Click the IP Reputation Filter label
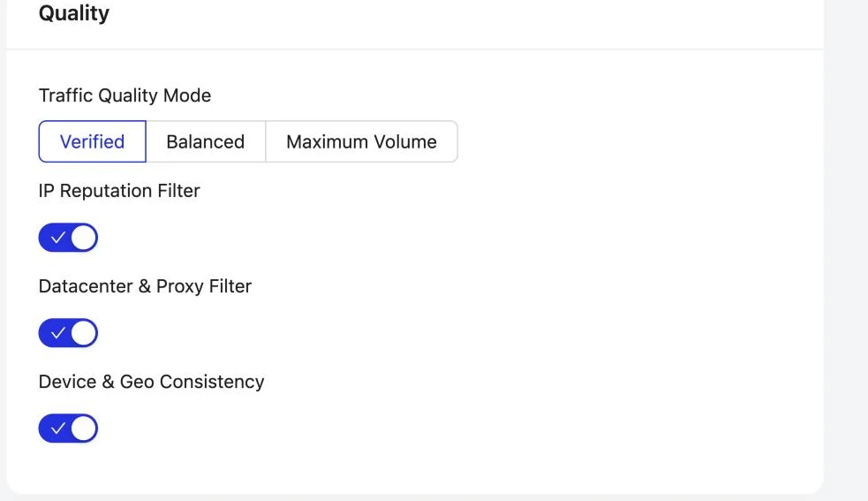The image size is (868, 501). 119,191
